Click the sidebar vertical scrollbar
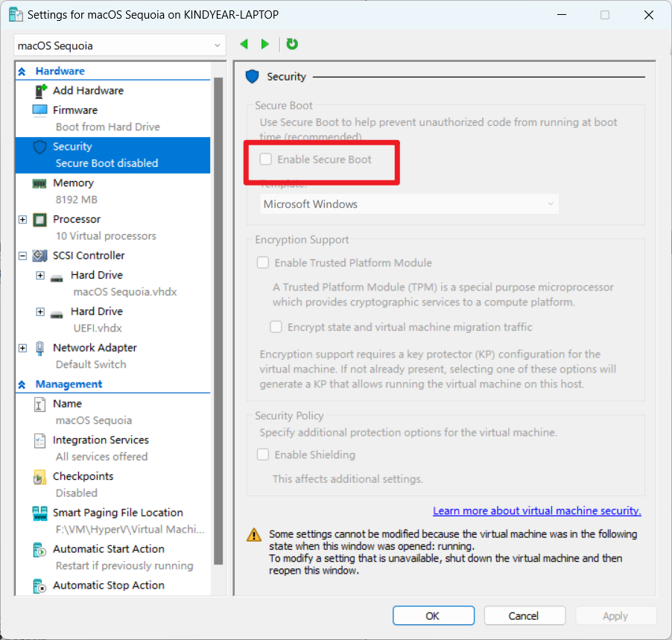The image size is (672, 640). [x=218, y=321]
